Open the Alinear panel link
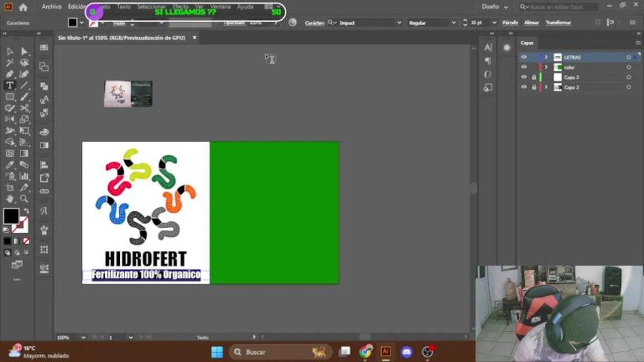The image size is (644, 362). tap(532, 23)
